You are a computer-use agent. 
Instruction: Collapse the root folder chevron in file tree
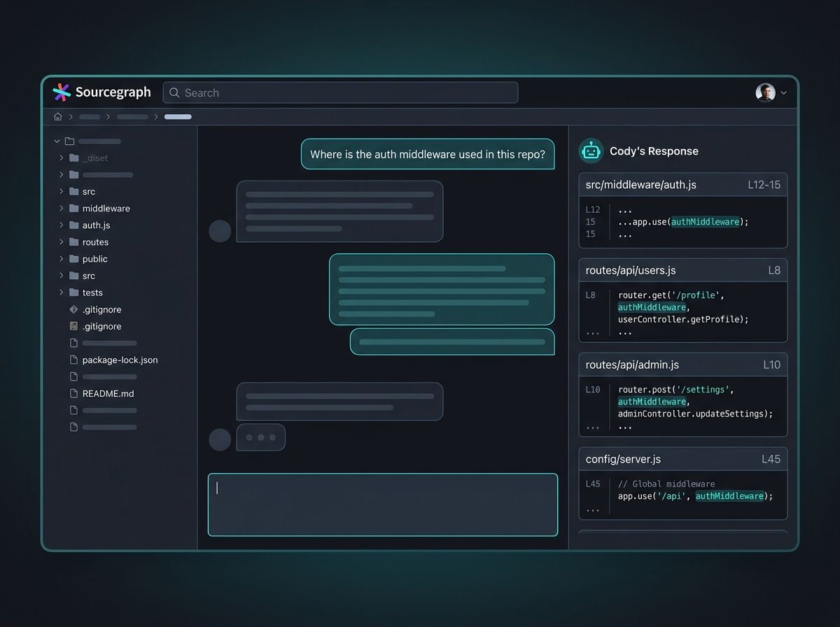(57, 141)
